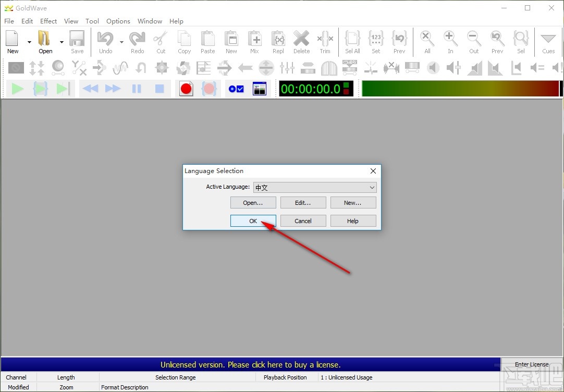Open the Help menu
Image resolution: width=564 pixels, height=392 pixels.
176,21
